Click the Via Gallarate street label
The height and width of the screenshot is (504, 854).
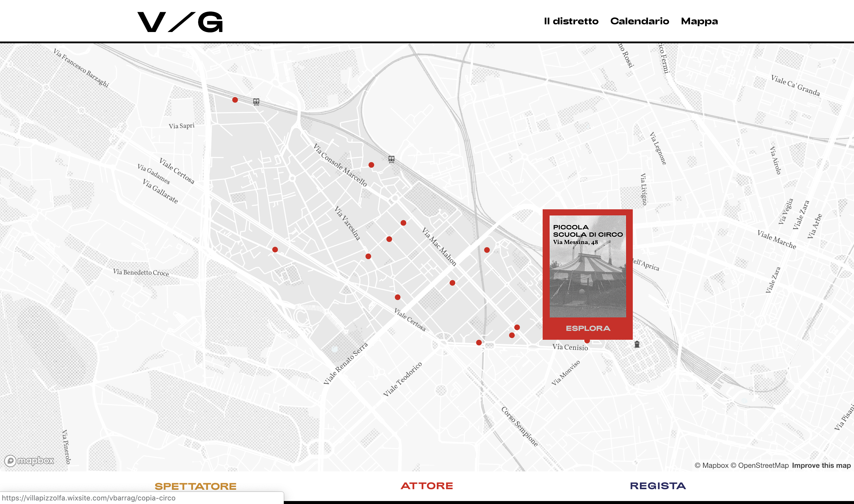tap(160, 191)
